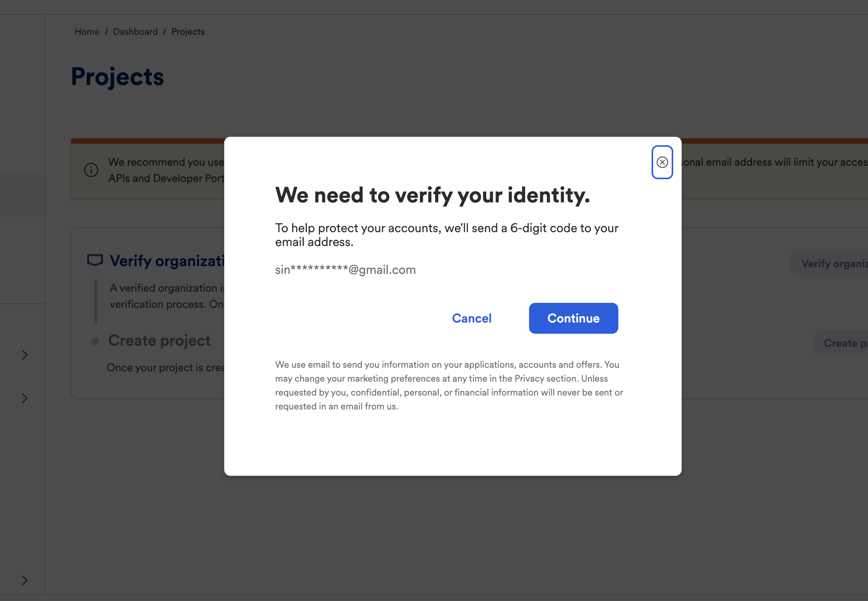Click the masked gmail address in the dialog

pyautogui.click(x=345, y=270)
